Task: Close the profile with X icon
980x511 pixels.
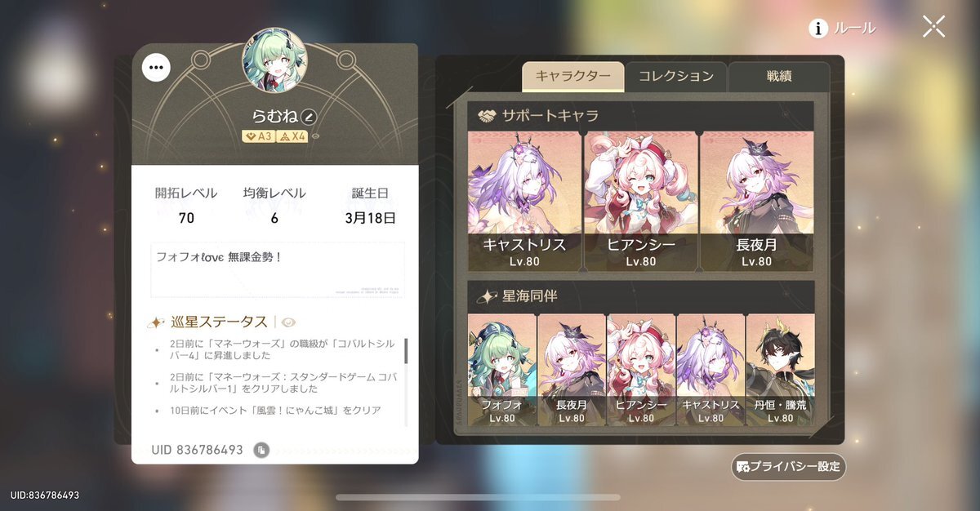Action: pos(933,27)
